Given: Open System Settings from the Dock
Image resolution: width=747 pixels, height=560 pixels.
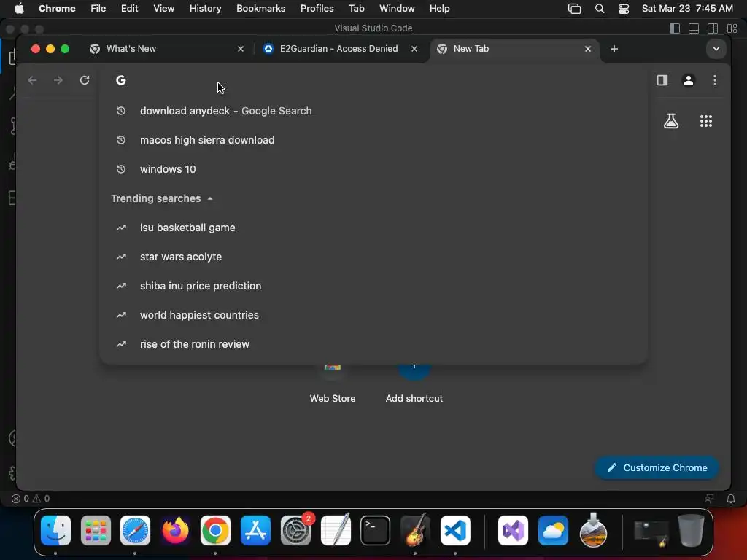Looking at the screenshot, I should (295, 531).
